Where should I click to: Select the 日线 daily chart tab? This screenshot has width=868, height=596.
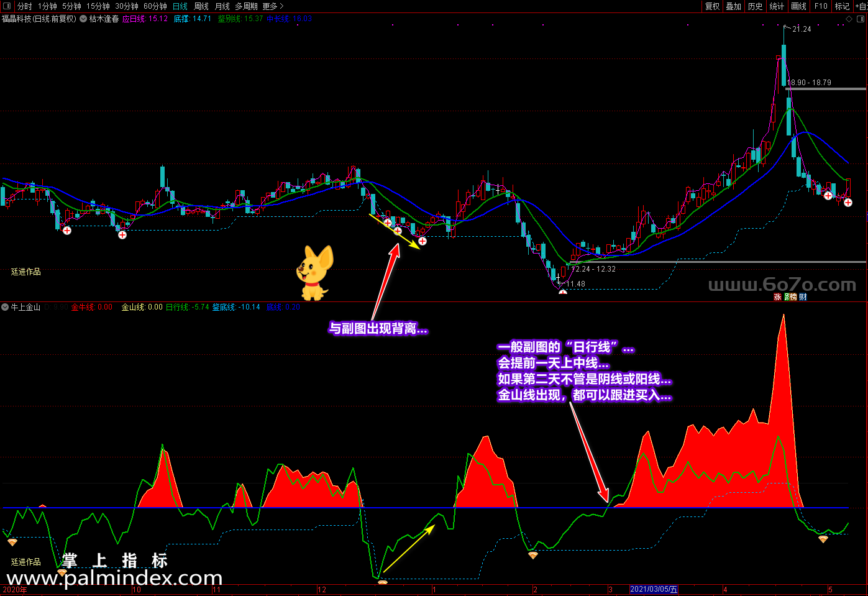coord(180,6)
